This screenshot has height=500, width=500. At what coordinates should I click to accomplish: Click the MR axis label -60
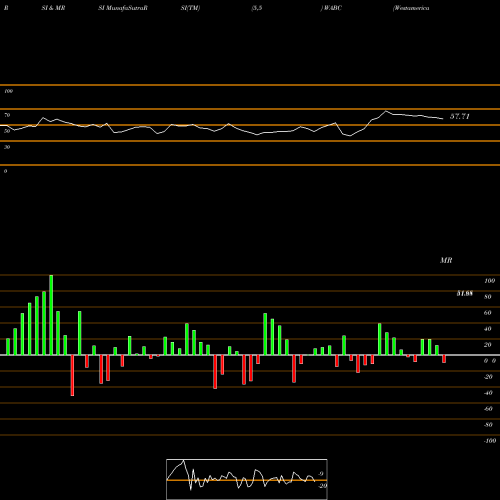(488, 409)
